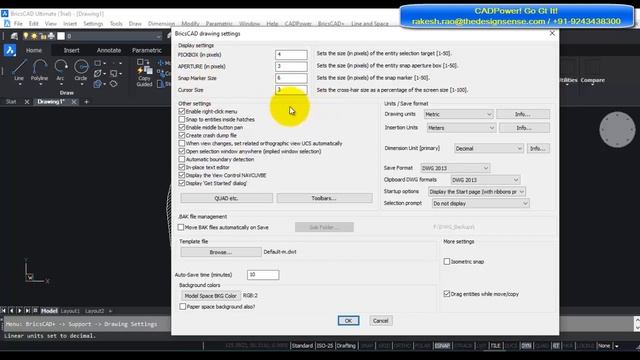Open Dimension Unit (primary) dropdown
This screenshot has height=360, width=640.
pyautogui.click(x=489, y=149)
